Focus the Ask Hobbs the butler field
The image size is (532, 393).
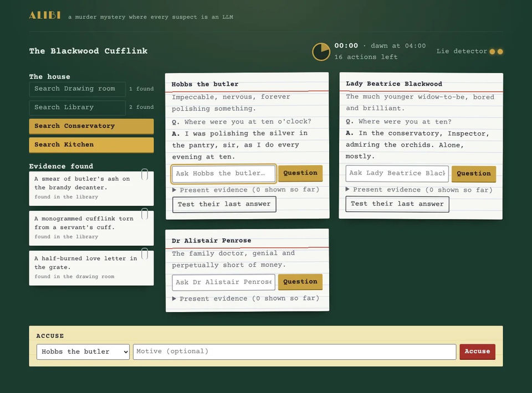(223, 173)
